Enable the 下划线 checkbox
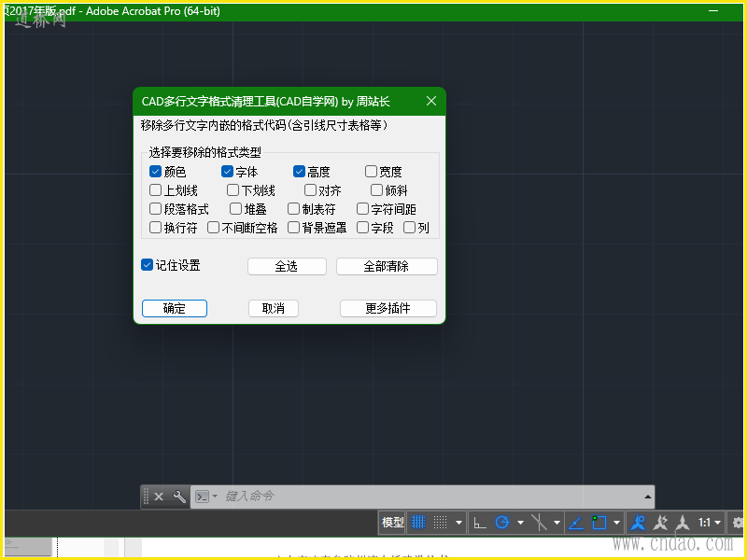Screen dimensions: 747x560 pyautogui.click(x=233, y=190)
